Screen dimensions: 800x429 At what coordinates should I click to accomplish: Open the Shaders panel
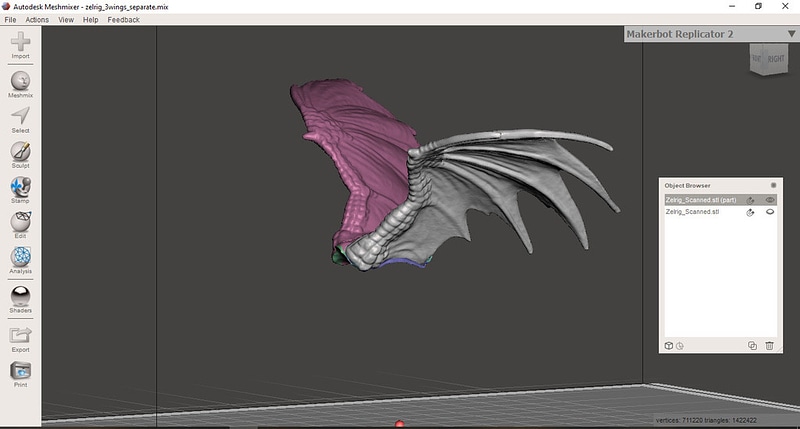(x=20, y=299)
